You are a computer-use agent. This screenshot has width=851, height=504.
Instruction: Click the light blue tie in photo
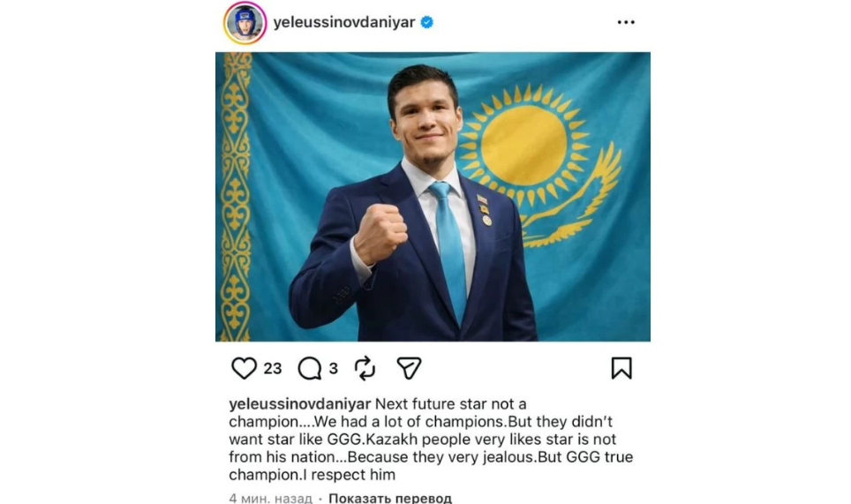(451, 251)
